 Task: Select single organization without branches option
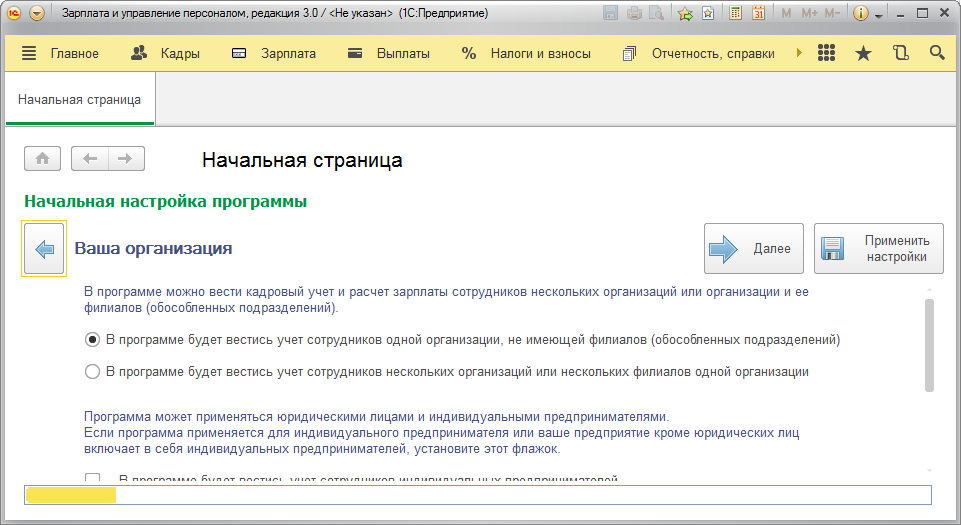[x=93, y=340]
